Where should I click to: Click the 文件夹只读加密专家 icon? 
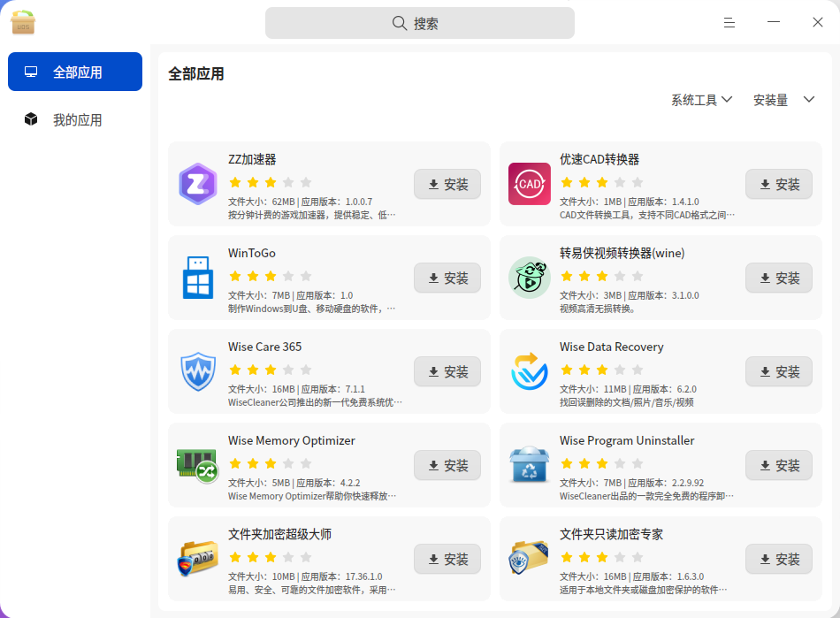[x=530, y=559]
